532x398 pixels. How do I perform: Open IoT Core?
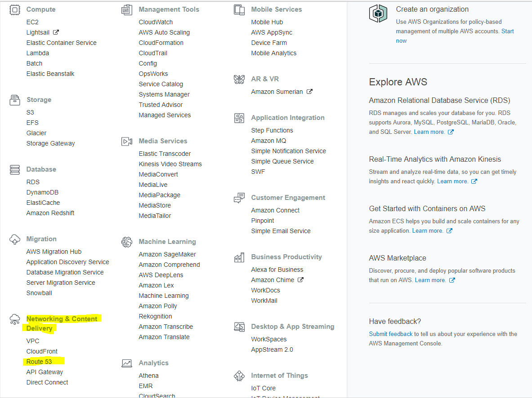(x=263, y=389)
